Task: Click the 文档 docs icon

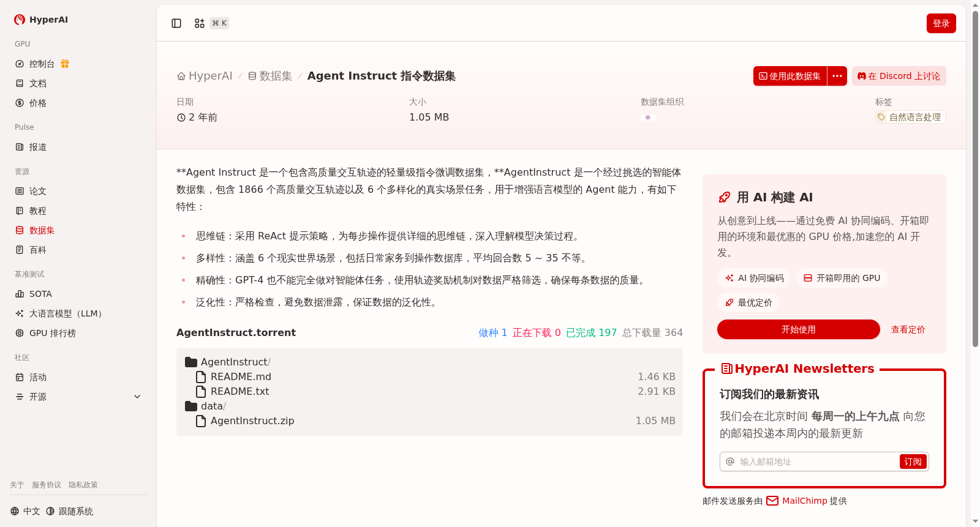Action: point(20,83)
